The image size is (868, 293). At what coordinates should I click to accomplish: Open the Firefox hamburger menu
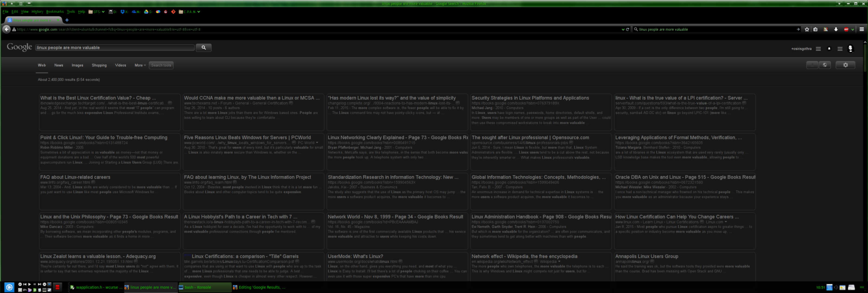[861, 29]
